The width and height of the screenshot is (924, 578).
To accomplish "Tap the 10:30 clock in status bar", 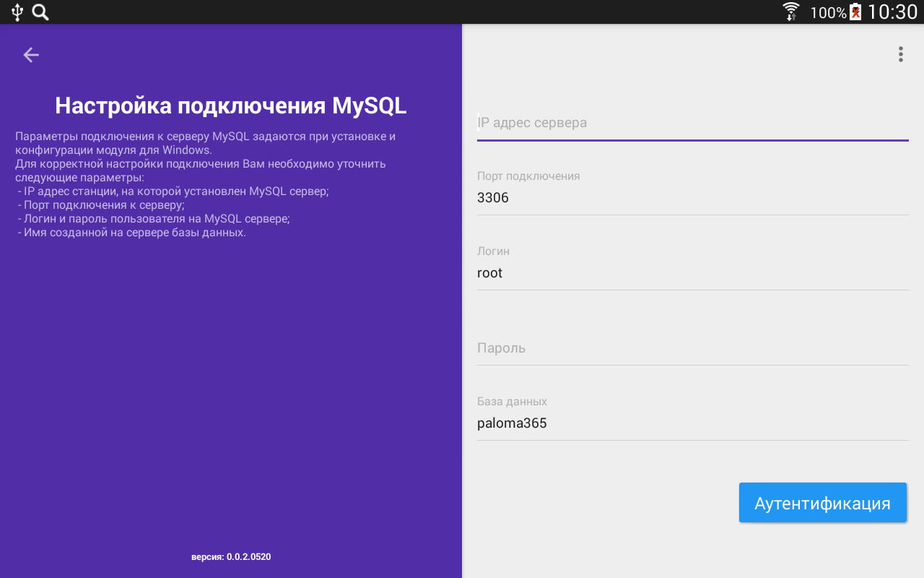I will [x=892, y=12].
